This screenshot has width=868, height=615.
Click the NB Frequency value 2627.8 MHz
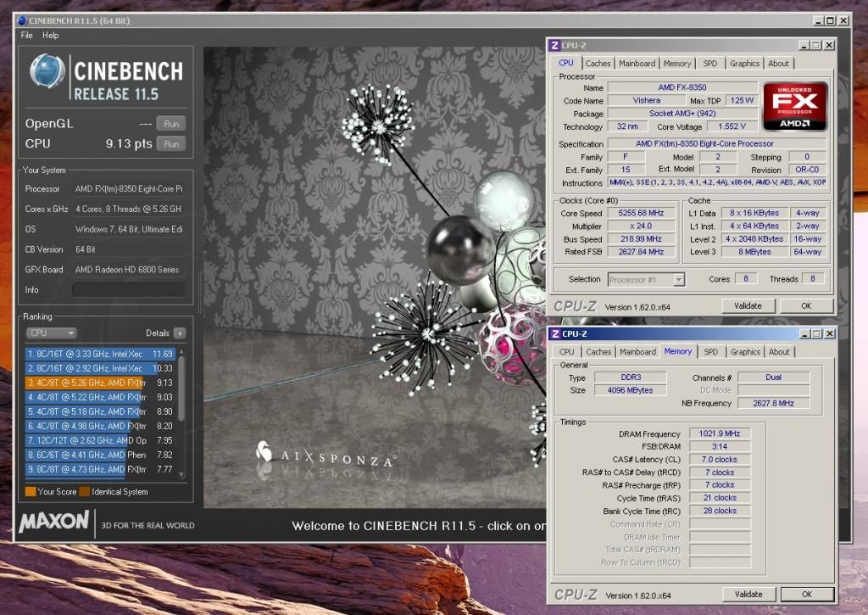coord(773,403)
